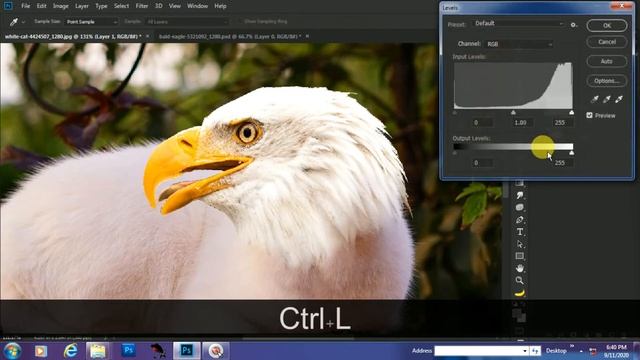Select the black point eyedropper
This screenshot has width=640, height=360.
(595, 99)
